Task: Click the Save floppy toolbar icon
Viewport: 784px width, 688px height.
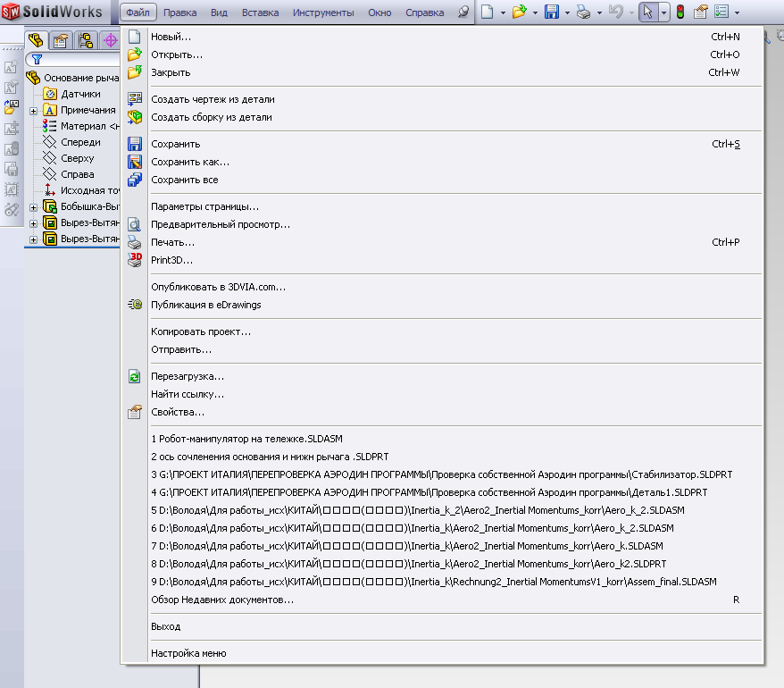Action: point(552,12)
